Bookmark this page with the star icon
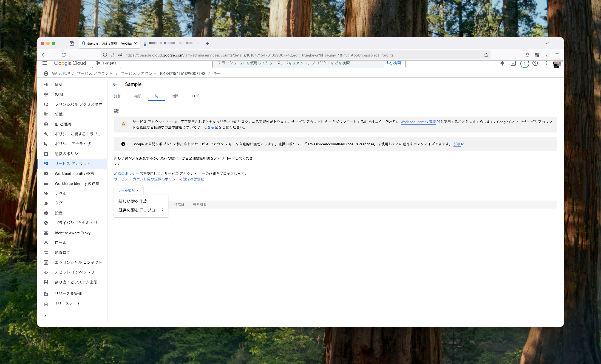Viewport: 601px width, 364px height. point(486,55)
